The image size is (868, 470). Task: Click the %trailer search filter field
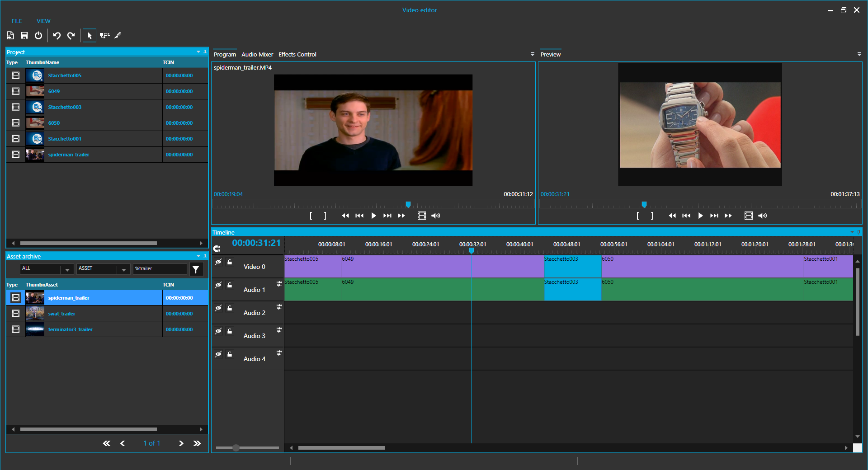160,269
